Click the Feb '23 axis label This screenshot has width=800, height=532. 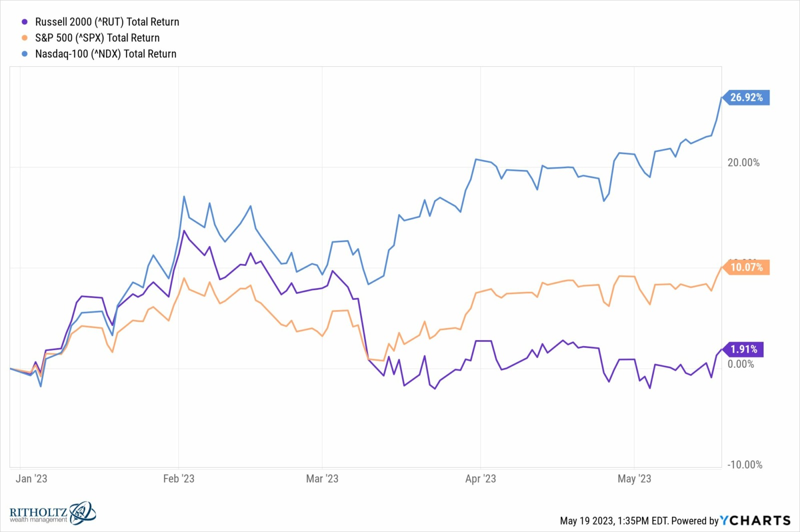point(178,479)
